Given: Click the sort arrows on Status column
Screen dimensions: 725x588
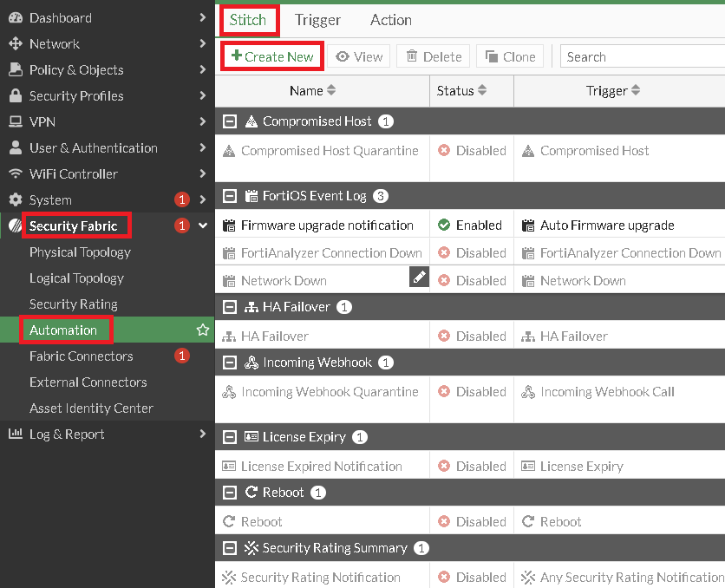Looking at the screenshot, I should [x=482, y=90].
